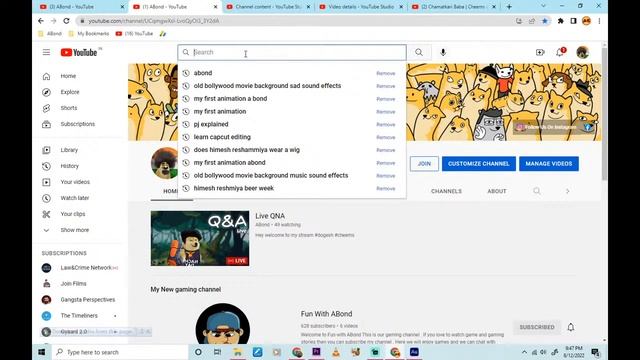Click CUSTOMIZE CHANNEL button
640x360 pixels.
pos(479,164)
